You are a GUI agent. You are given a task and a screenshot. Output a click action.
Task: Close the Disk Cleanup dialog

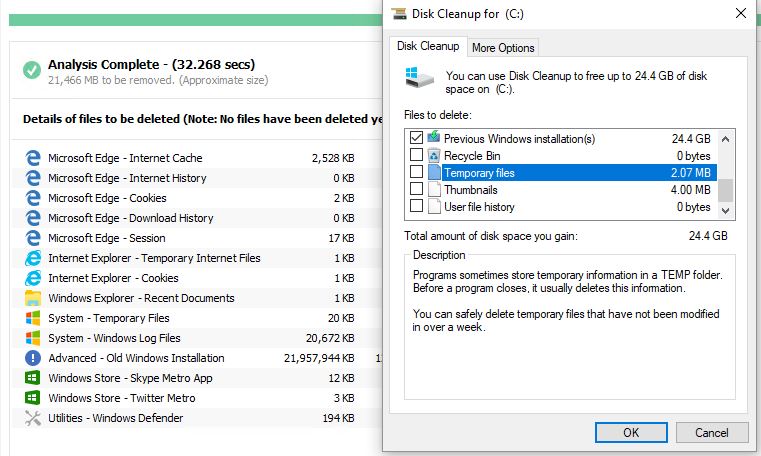pos(741,13)
